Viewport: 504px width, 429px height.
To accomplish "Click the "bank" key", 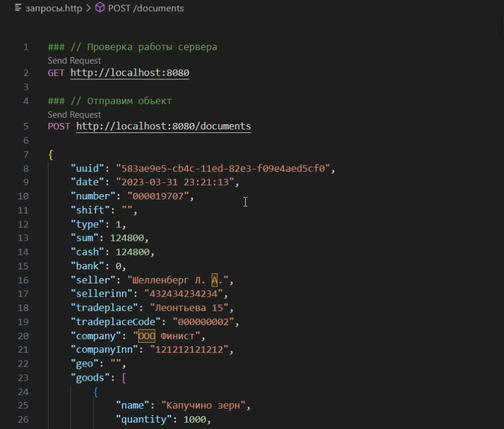I will 87,266.
